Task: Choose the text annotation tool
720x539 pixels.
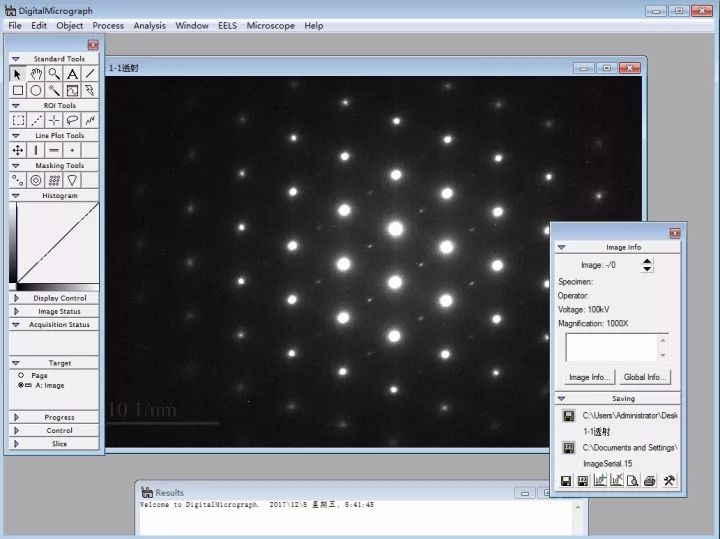Action: (x=72, y=74)
